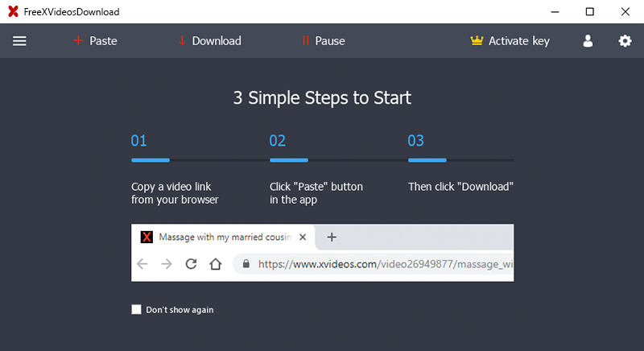Click the Download button in toolbar

point(210,41)
